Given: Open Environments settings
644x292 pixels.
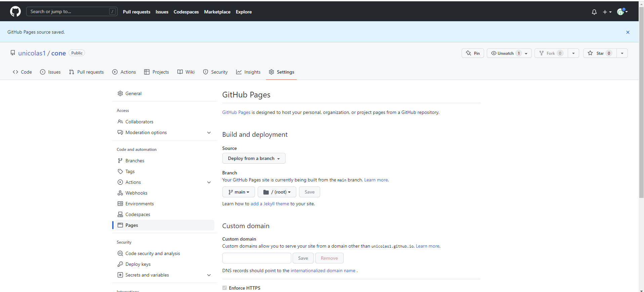Looking at the screenshot, I should (165, 204).
